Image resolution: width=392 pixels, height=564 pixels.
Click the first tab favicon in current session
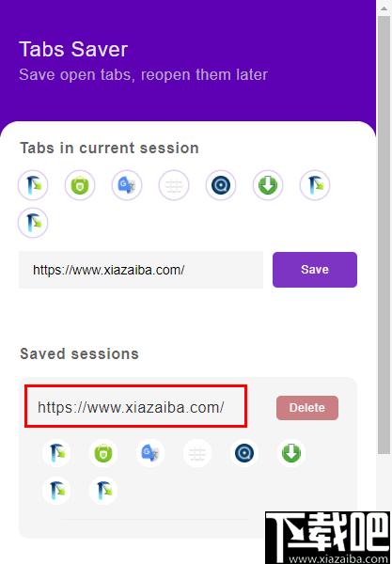[33, 185]
